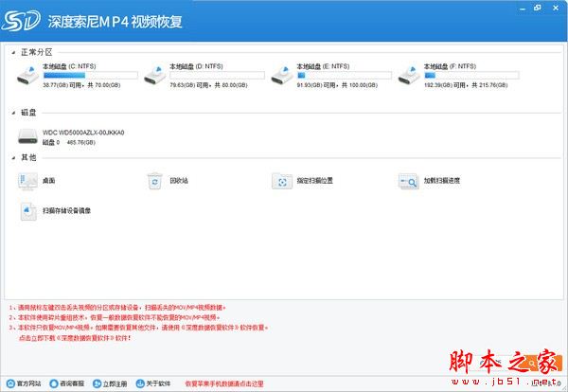
Task: Click the D: drive usage bar
Action: click(217, 76)
